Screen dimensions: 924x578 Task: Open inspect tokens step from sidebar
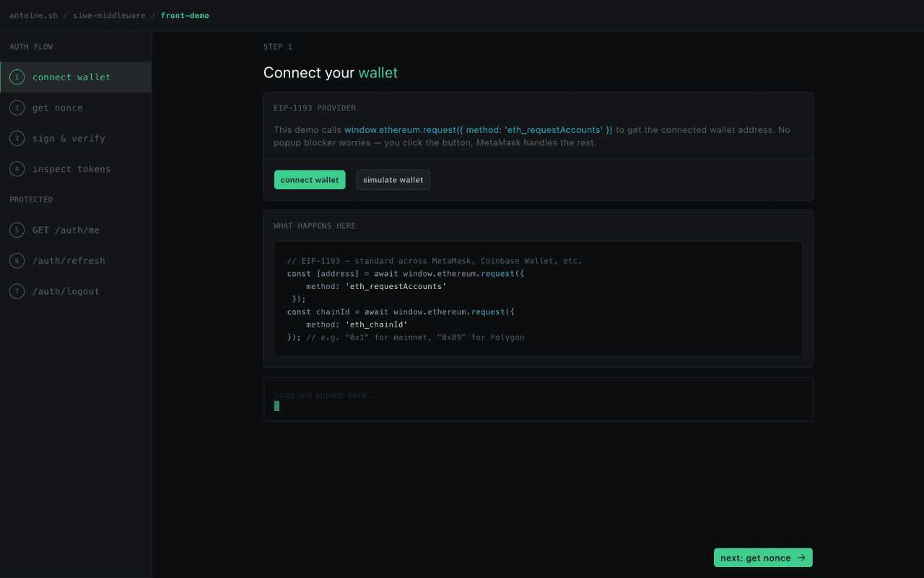[71, 168]
